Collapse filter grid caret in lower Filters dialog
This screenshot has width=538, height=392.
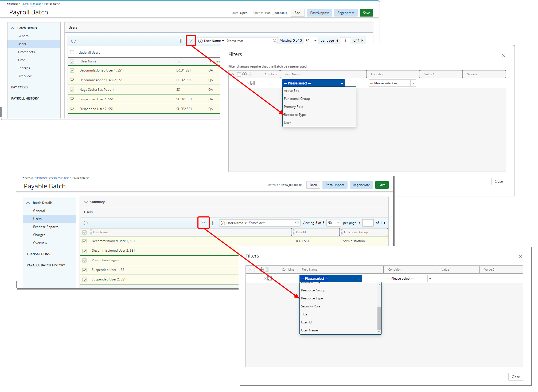point(249,270)
